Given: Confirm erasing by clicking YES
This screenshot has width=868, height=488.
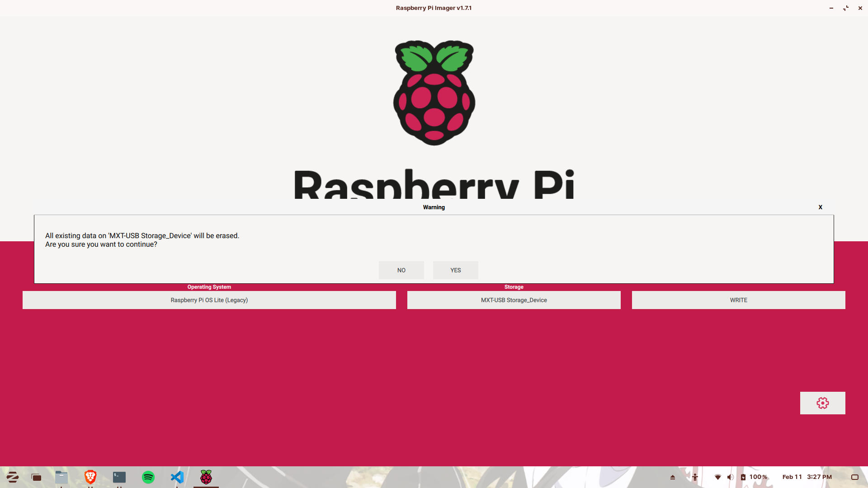Looking at the screenshot, I should pos(455,270).
